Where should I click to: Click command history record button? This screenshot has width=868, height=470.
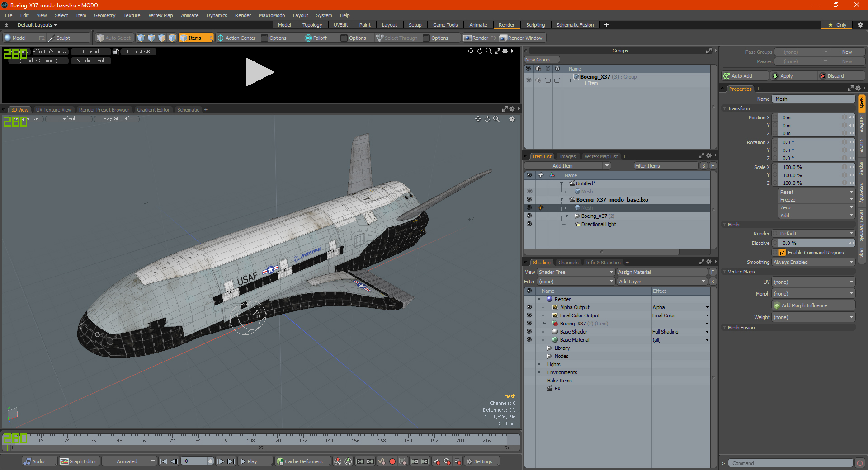pyautogui.click(x=860, y=463)
